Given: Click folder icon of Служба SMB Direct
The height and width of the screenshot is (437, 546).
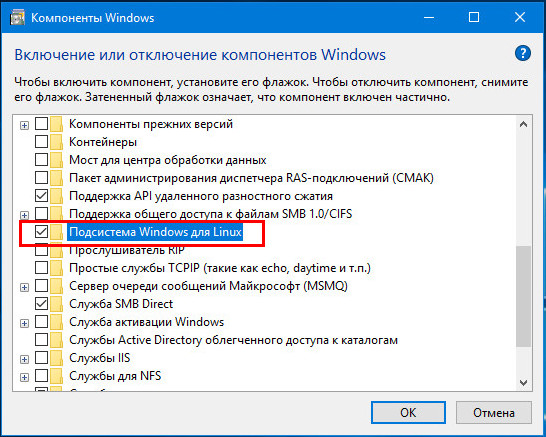Looking at the screenshot, I should (56, 304).
